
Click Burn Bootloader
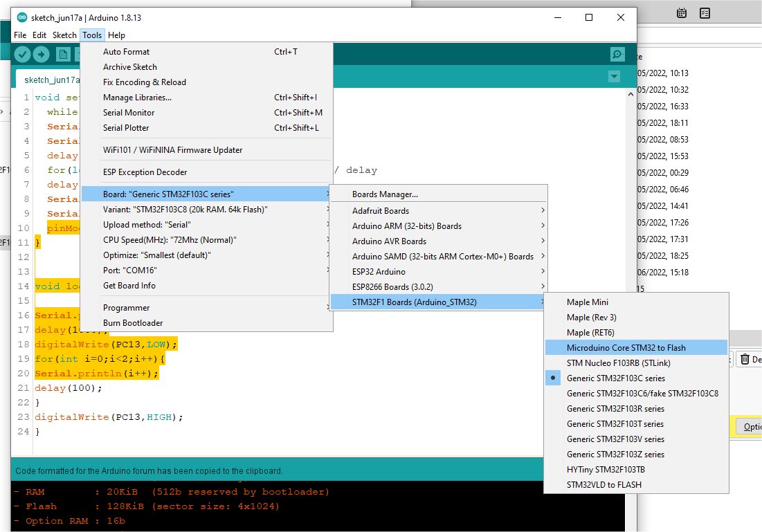[207, 323]
